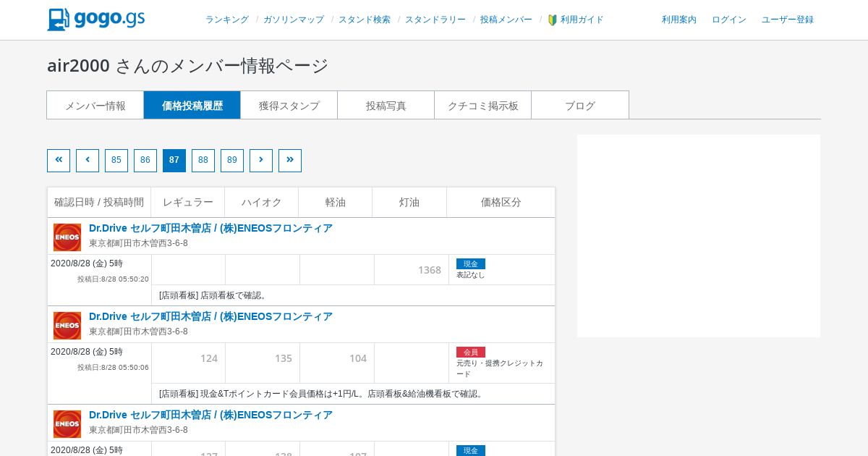
Task: Go to page 86
Action: click(x=145, y=161)
